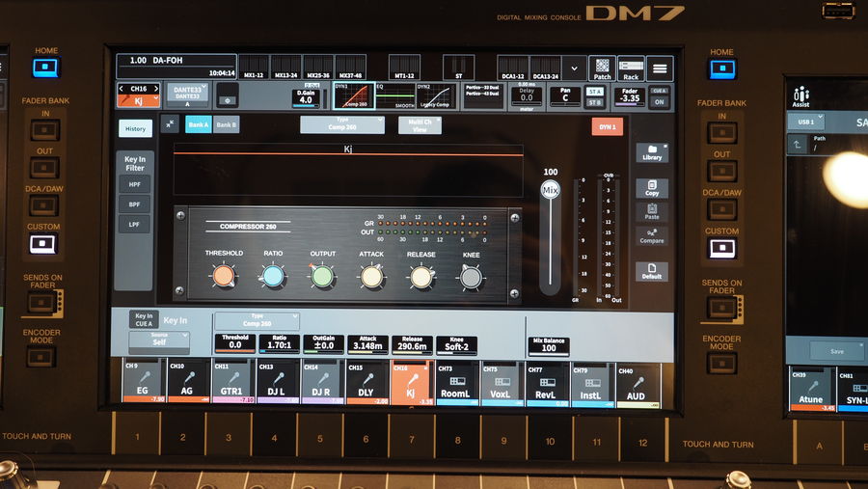Open the Rack screen icon
This screenshot has height=489, width=868.
coord(631,68)
